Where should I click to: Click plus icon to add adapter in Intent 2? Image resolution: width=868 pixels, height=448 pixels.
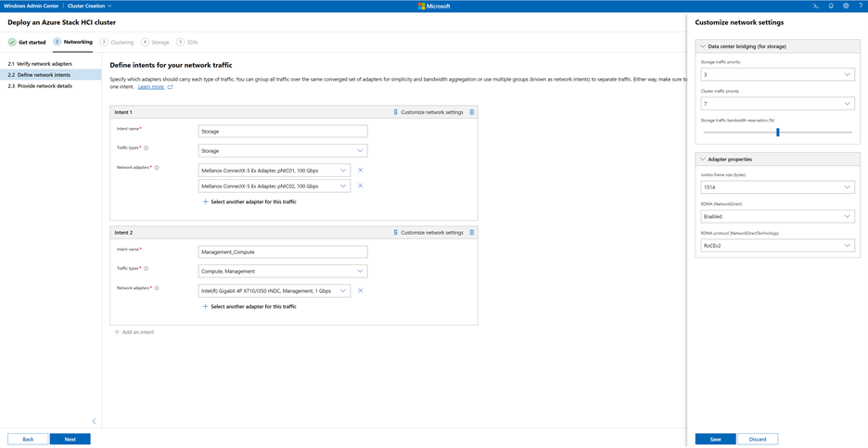pyautogui.click(x=205, y=306)
